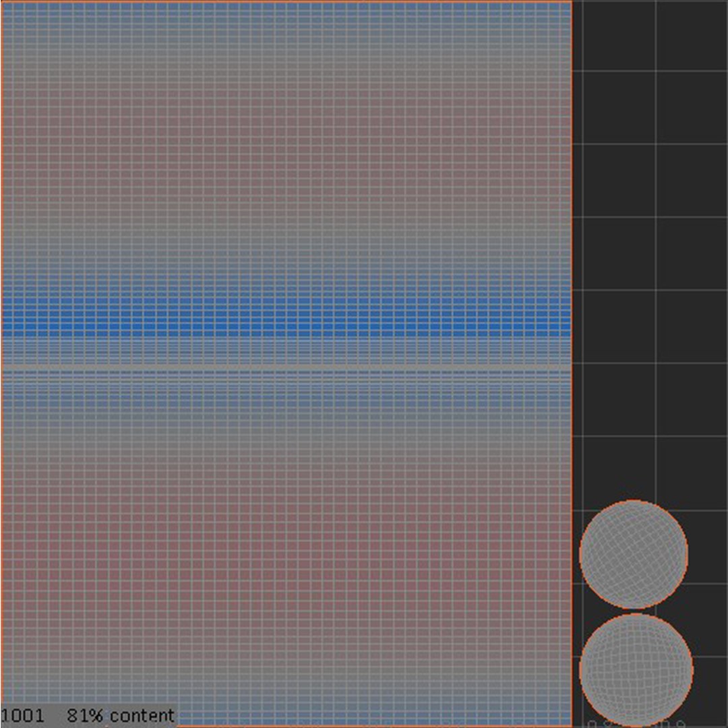
Task: Click the top-right corner of the large island
Action: pyautogui.click(x=572, y=2)
